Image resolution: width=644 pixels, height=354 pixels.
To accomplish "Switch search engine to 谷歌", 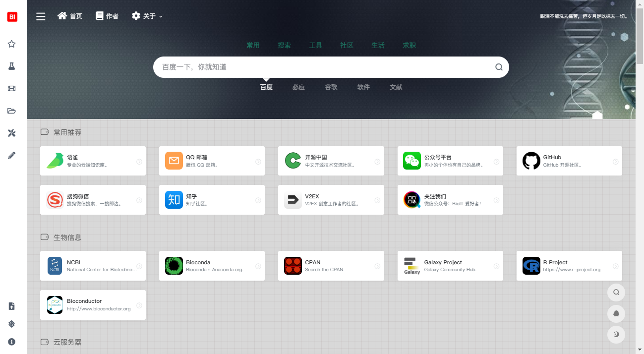I will click(331, 87).
